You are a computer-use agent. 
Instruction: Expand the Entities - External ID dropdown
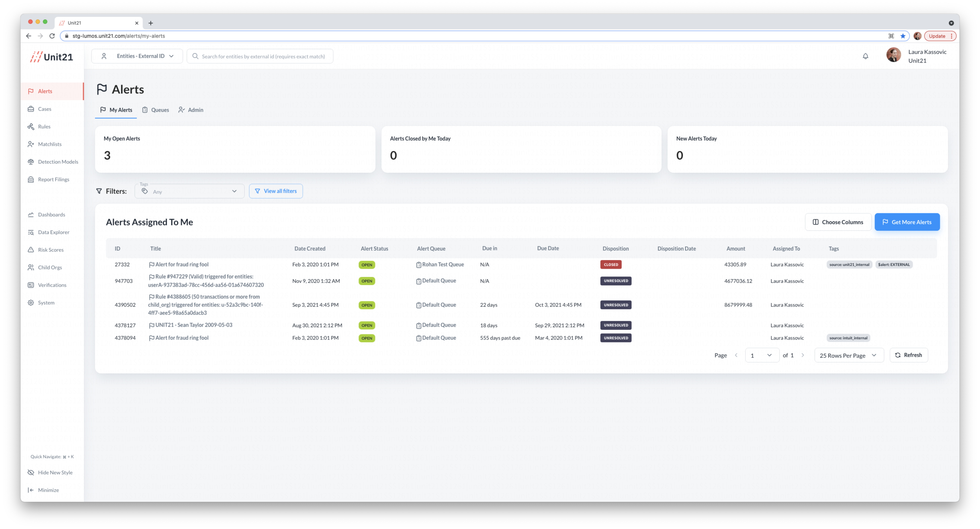point(137,56)
